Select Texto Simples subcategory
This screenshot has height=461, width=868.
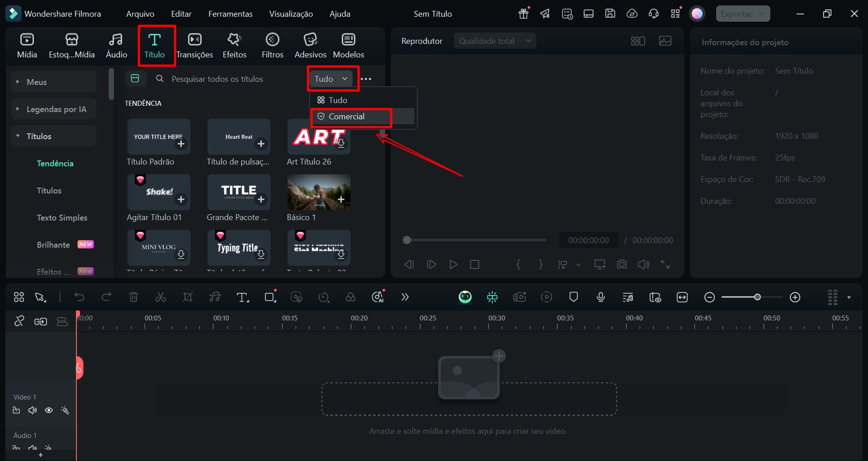[62, 217]
